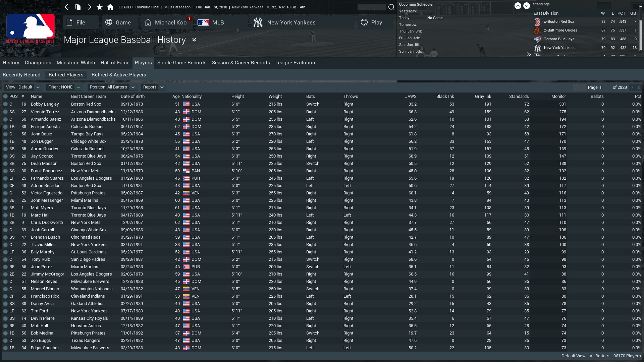Open the Michael Koo manager menu
This screenshot has height=362, width=644.
167,22
